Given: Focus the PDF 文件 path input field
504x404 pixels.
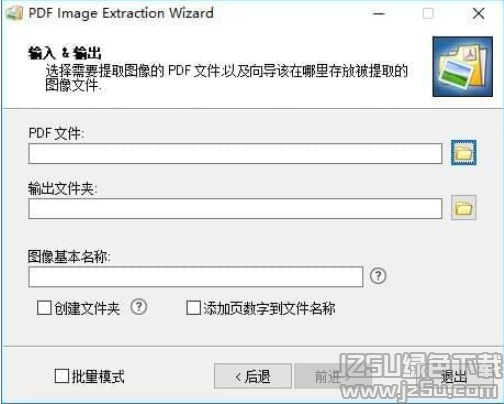Looking at the screenshot, I should (x=235, y=154).
